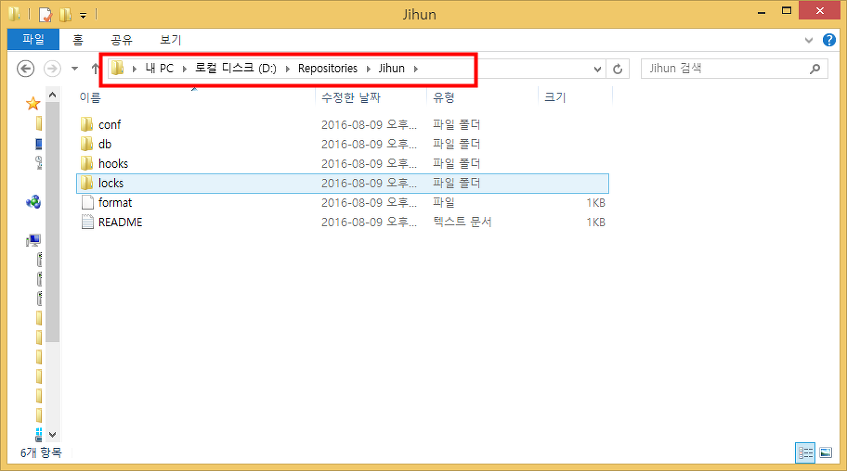Click Repositories breadcrumb in address bar
Image resolution: width=847 pixels, height=471 pixels.
point(328,69)
